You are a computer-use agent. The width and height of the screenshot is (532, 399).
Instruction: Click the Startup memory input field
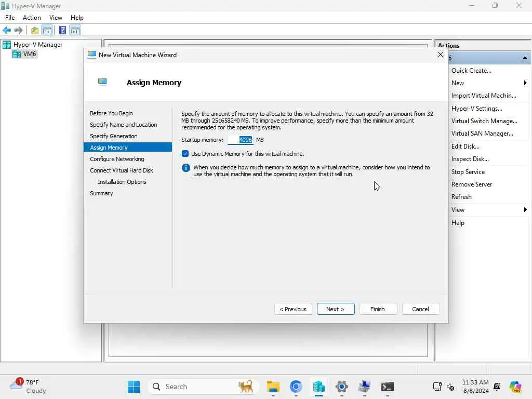click(x=240, y=140)
